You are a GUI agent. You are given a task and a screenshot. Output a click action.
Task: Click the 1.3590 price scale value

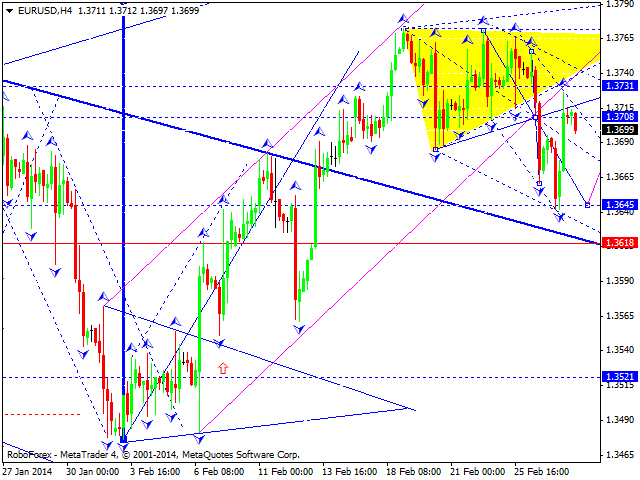[x=620, y=281]
